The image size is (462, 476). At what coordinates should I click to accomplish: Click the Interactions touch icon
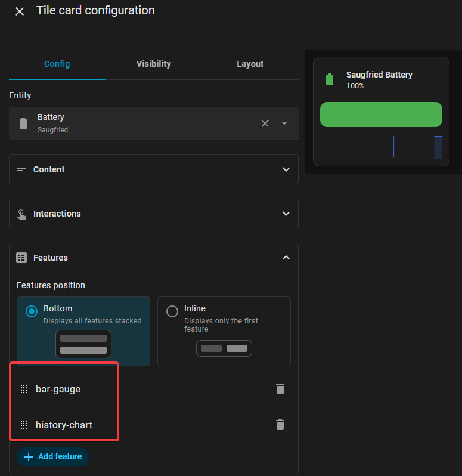pyautogui.click(x=21, y=214)
